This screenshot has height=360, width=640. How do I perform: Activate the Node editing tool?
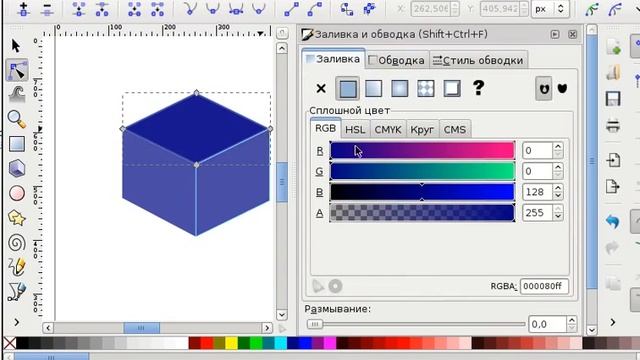pyautogui.click(x=17, y=70)
